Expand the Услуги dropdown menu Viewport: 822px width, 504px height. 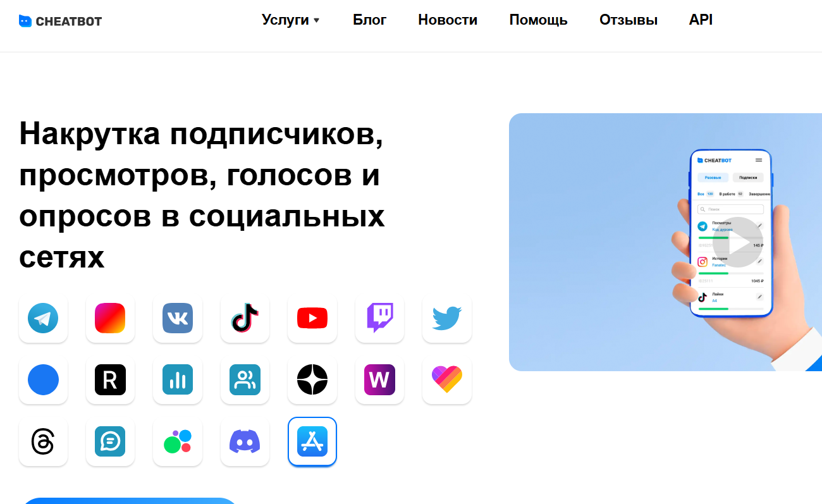(x=291, y=20)
